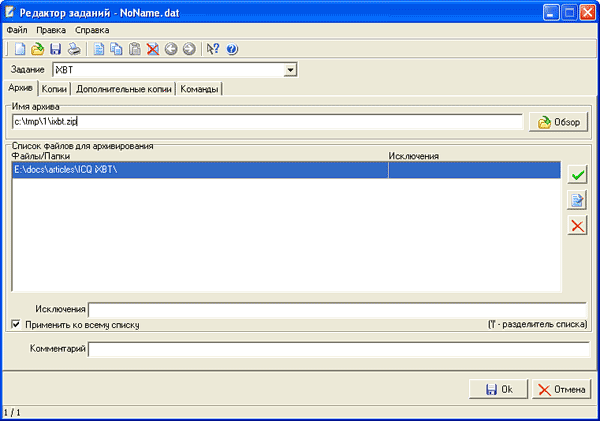Copy task with the two-pages icon
The image size is (600, 421).
(116, 49)
